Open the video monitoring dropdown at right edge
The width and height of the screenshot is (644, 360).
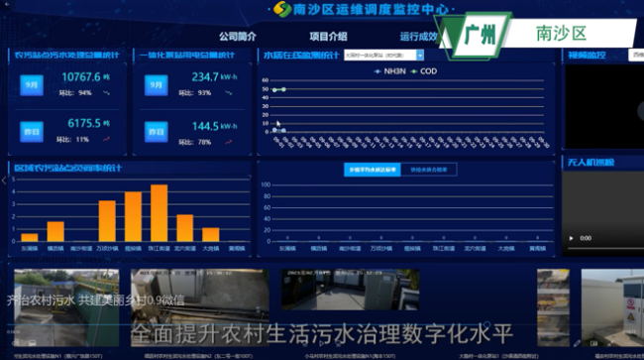636,56
